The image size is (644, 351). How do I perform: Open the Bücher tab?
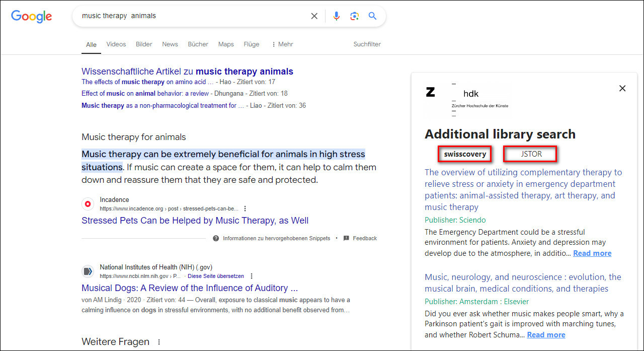pyautogui.click(x=198, y=44)
